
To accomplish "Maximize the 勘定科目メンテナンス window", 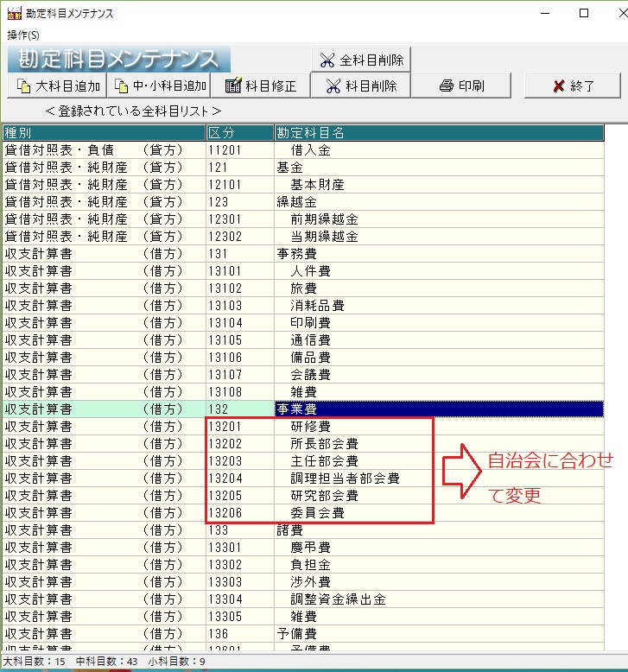I will coord(584,13).
